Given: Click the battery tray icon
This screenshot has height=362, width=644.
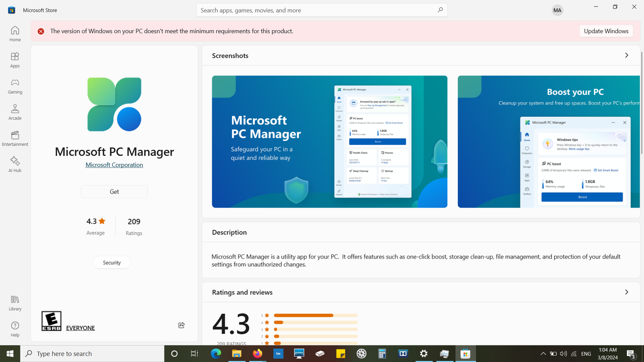Looking at the screenshot, I should tap(553, 354).
